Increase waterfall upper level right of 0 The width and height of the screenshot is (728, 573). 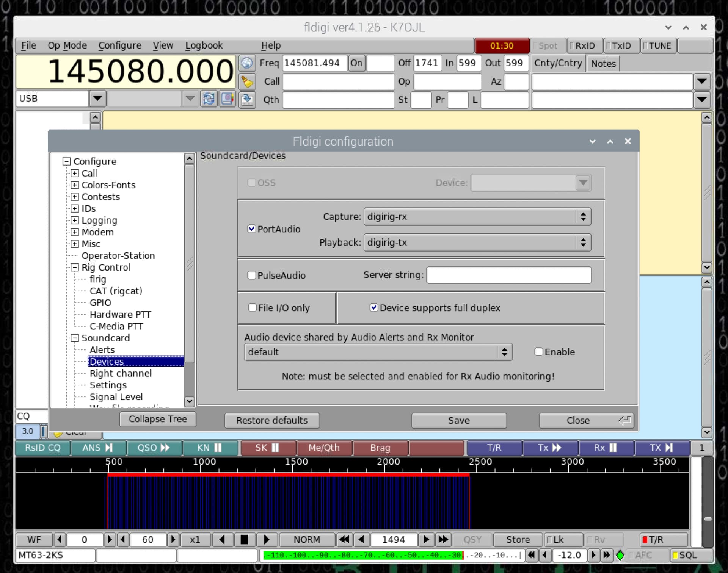pyautogui.click(x=110, y=539)
